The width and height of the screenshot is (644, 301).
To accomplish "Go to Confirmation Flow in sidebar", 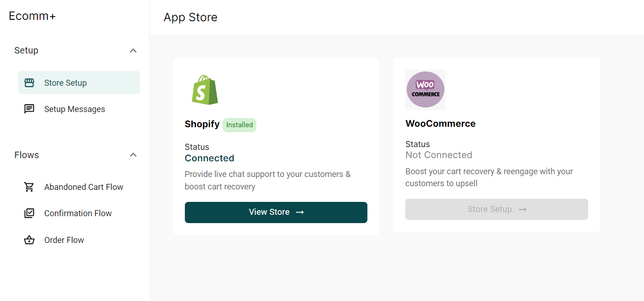I will (x=79, y=213).
